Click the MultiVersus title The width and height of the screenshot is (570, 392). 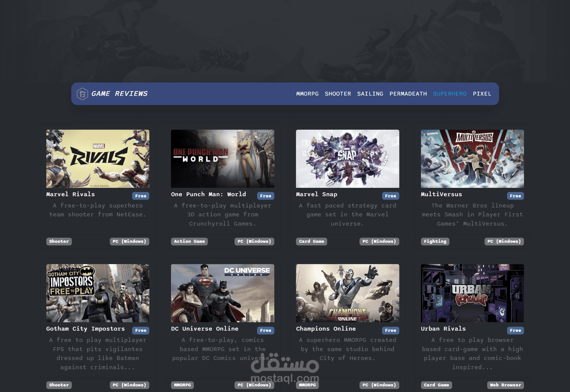click(x=441, y=194)
